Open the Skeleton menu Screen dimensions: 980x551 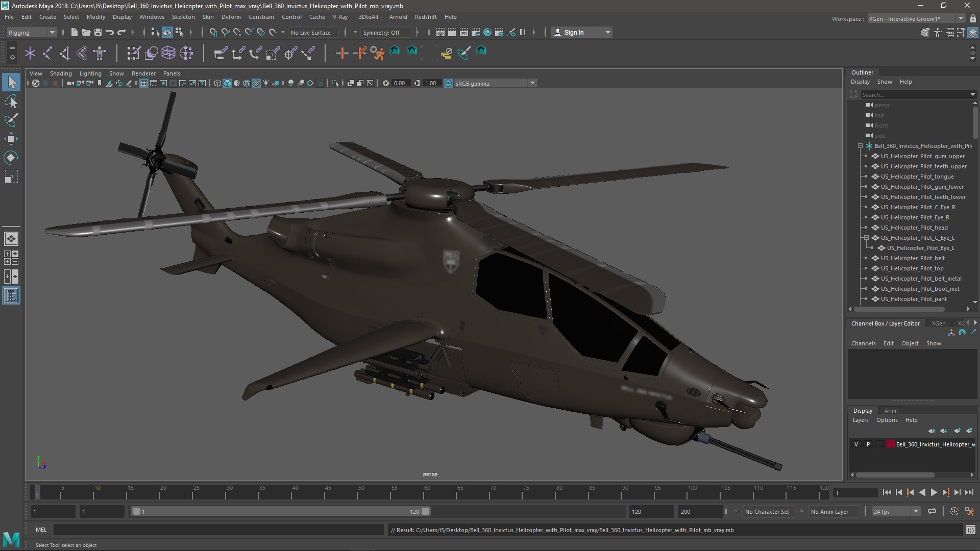(183, 17)
